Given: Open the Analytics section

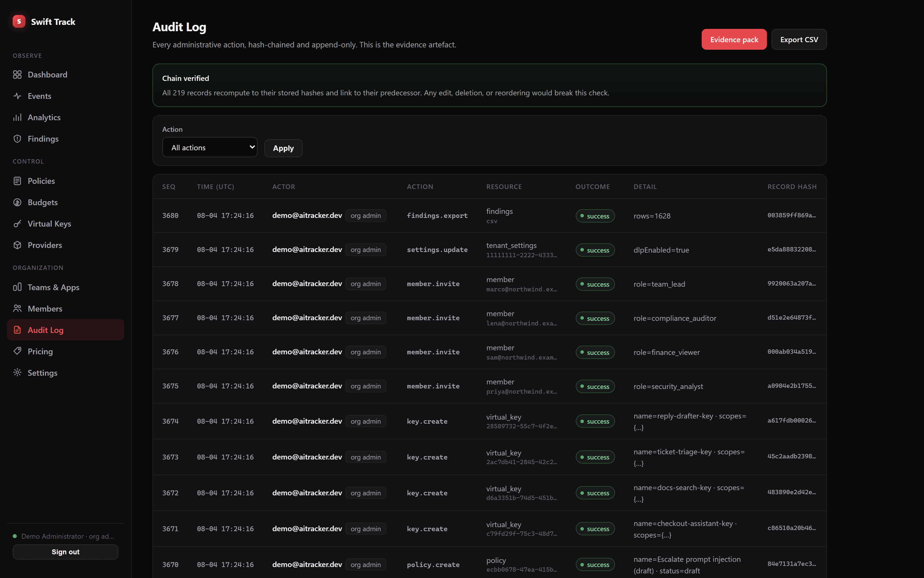Looking at the screenshot, I should 65,117.
